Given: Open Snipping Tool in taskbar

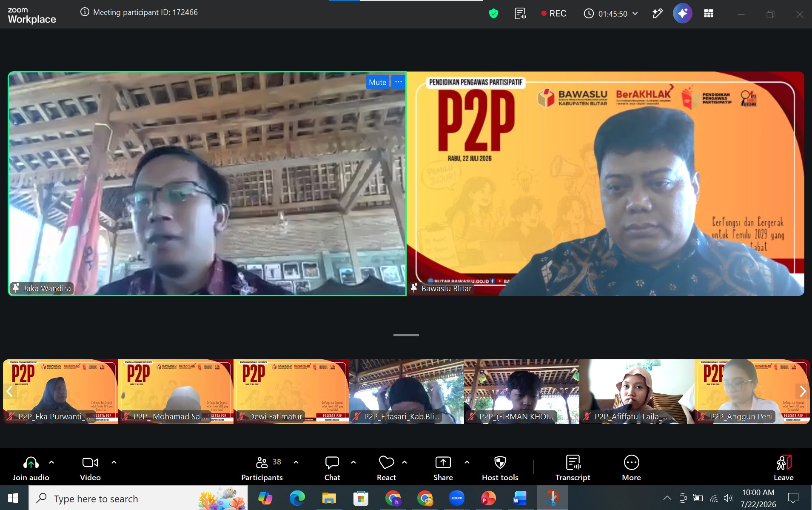Looking at the screenshot, I should tap(552, 498).
